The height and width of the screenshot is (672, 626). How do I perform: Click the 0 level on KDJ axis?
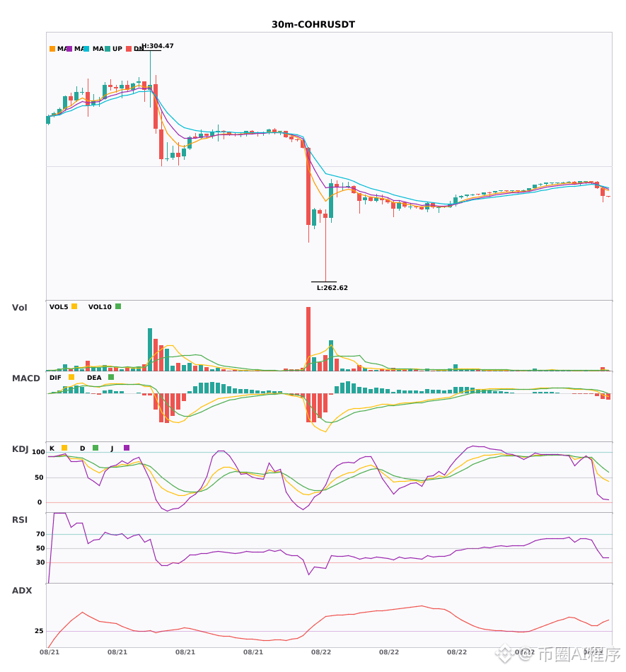click(40, 502)
